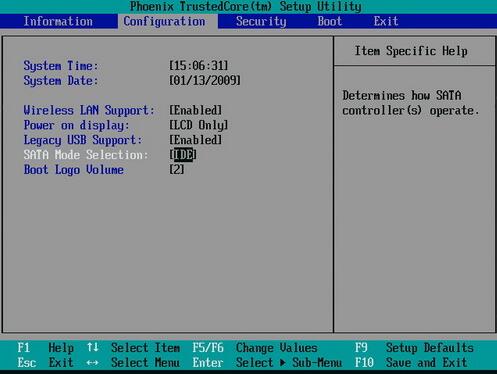
Task: Click the F5/F6 Change Values hint
Action: pos(255,348)
